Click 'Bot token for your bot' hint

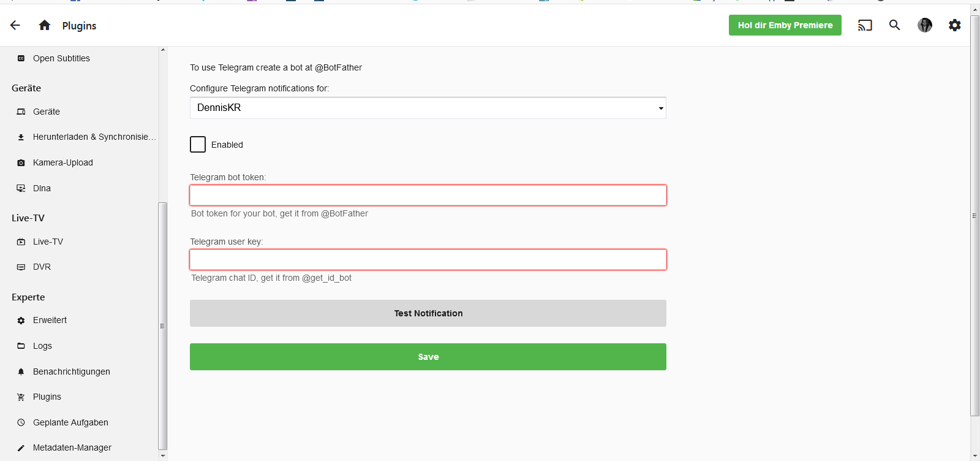(279, 213)
